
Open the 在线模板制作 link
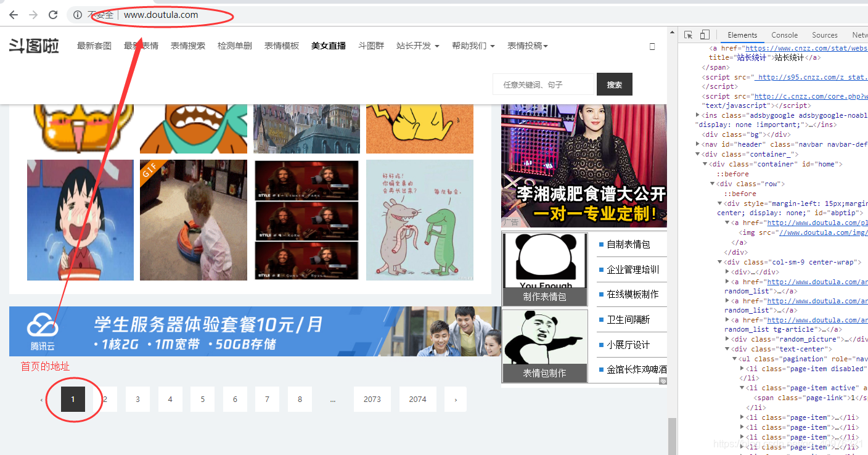coord(633,294)
